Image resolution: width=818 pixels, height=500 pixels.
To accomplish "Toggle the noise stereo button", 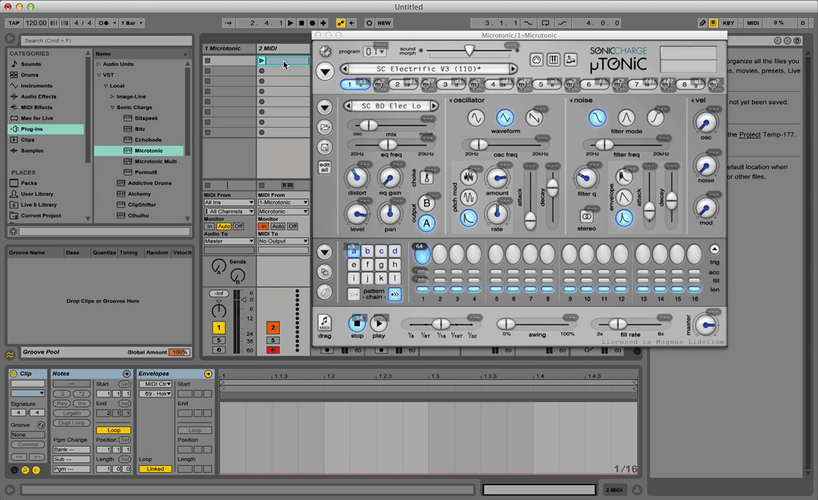I will coord(586,216).
